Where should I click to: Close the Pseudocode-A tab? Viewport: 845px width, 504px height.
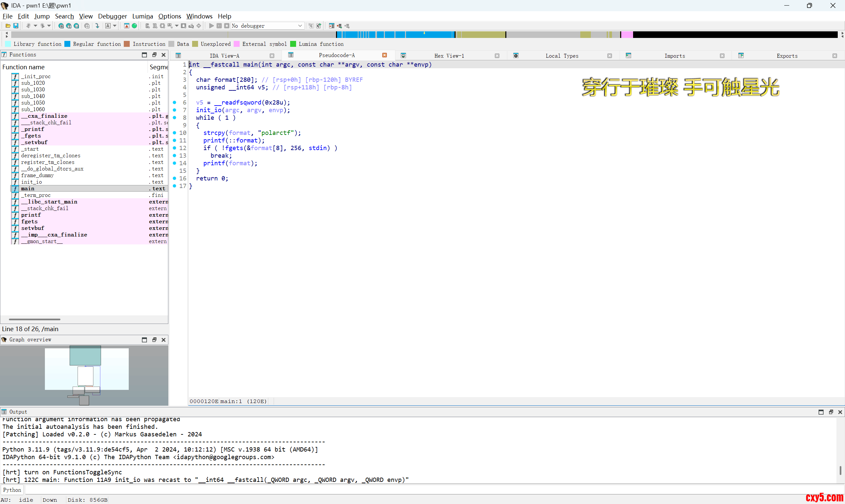coord(384,55)
